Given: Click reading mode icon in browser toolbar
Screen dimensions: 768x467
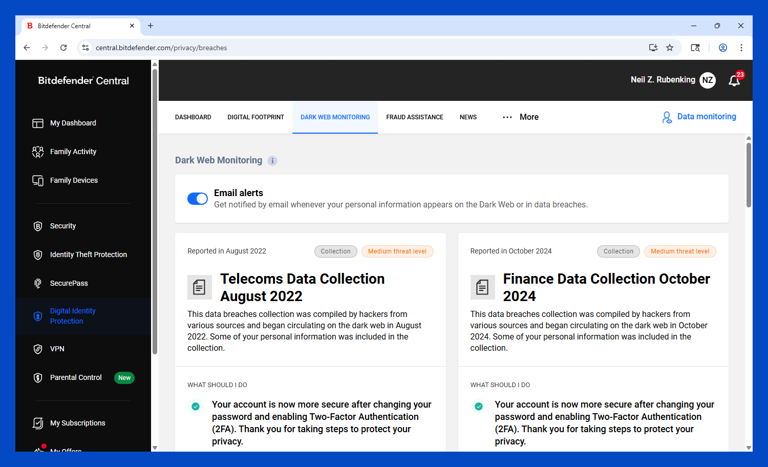Looking at the screenshot, I should [x=695, y=48].
